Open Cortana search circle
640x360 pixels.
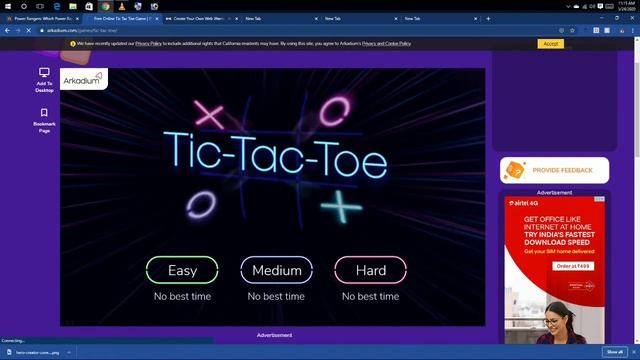(x=24, y=6)
